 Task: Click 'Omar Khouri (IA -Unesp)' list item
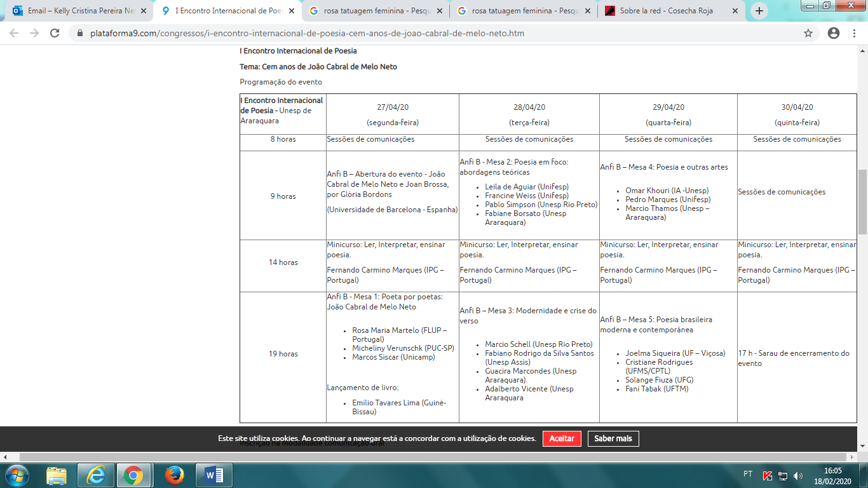point(667,191)
